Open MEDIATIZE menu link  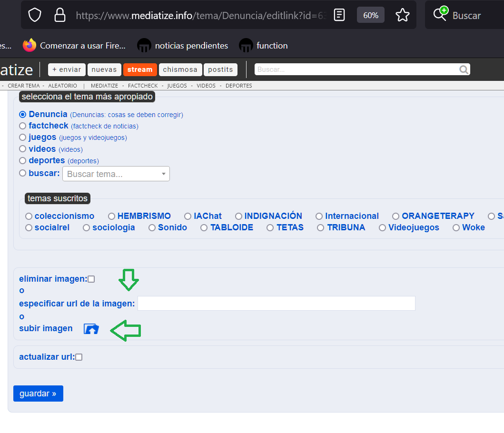point(104,86)
